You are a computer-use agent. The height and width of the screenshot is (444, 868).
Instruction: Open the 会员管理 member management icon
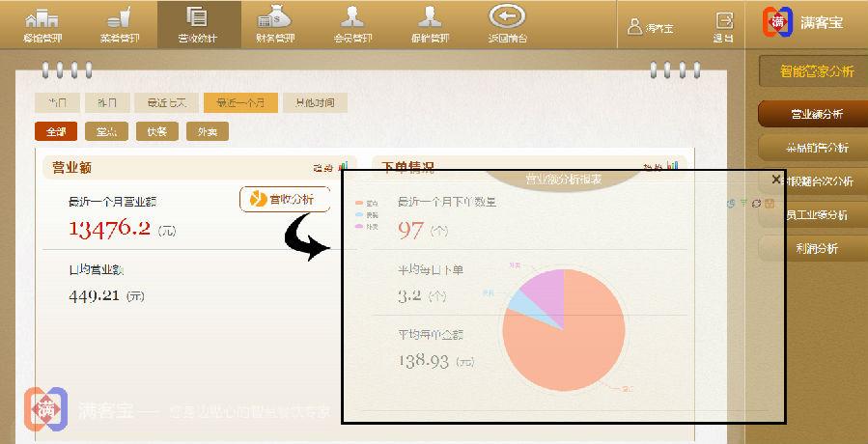(351, 24)
